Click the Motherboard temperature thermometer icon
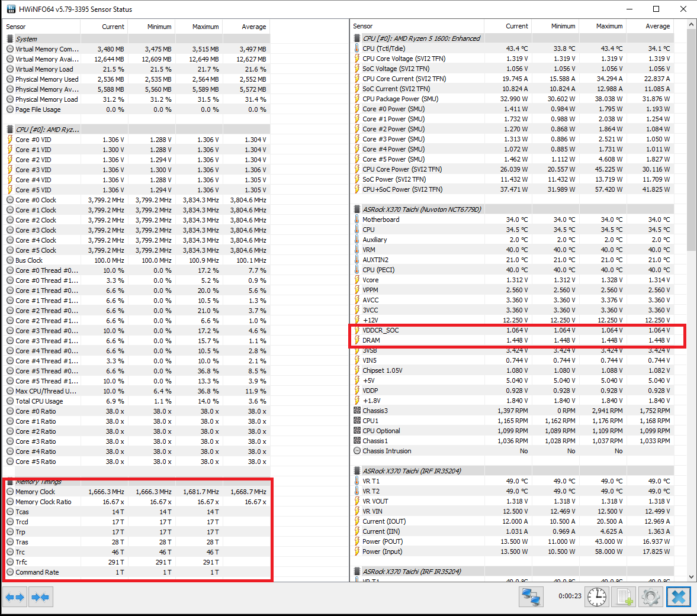 point(356,220)
